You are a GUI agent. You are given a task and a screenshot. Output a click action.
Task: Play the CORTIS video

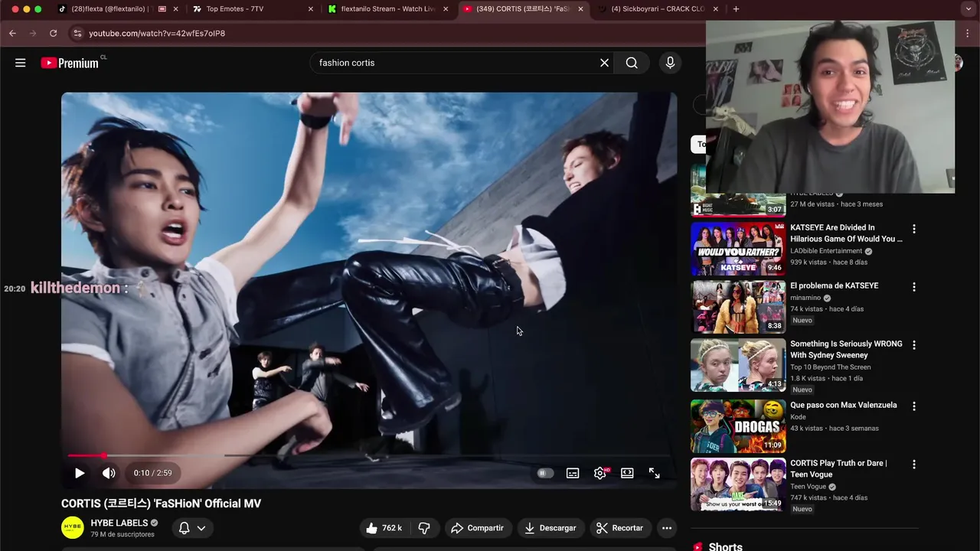79,473
